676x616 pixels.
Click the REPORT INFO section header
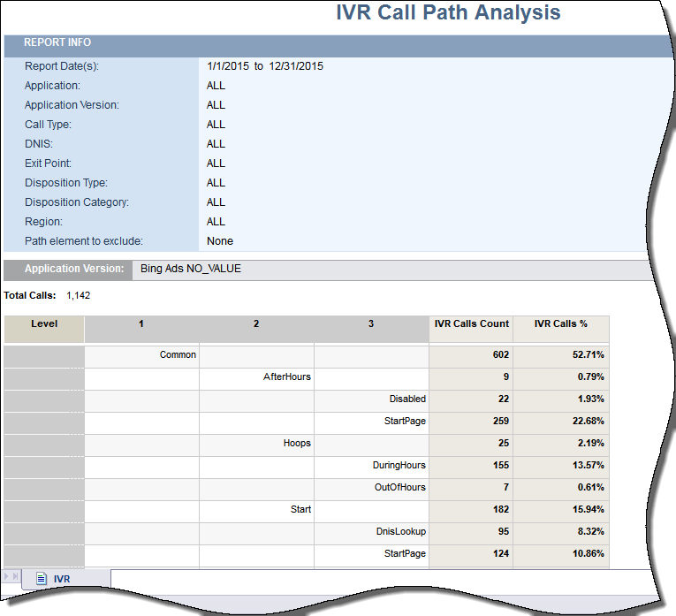click(57, 42)
